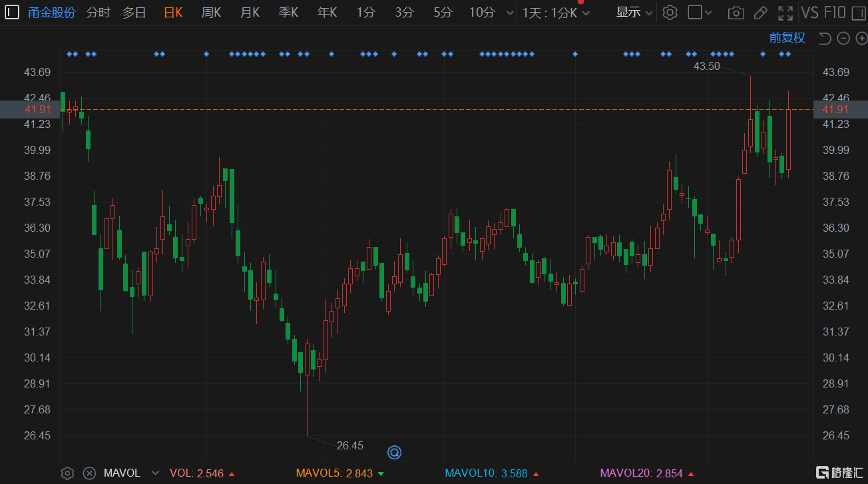The width and height of the screenshot is (868, 484).
Task: Click the 41.91 price tag on left axis
Action: [30, 109]
